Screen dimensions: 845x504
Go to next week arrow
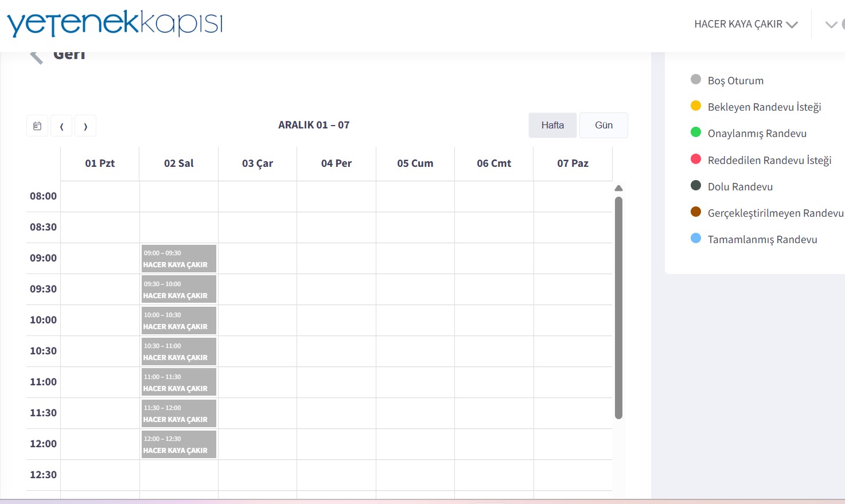click(85, 126)
